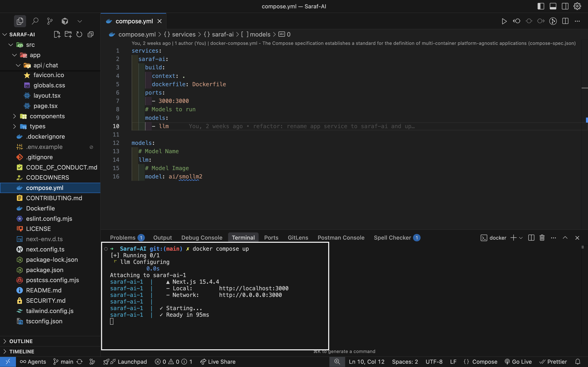The width and height of the screenshot is (588, 367).
Task: Open the new terminal launch profile dropdown
Action: coord(521,238)
